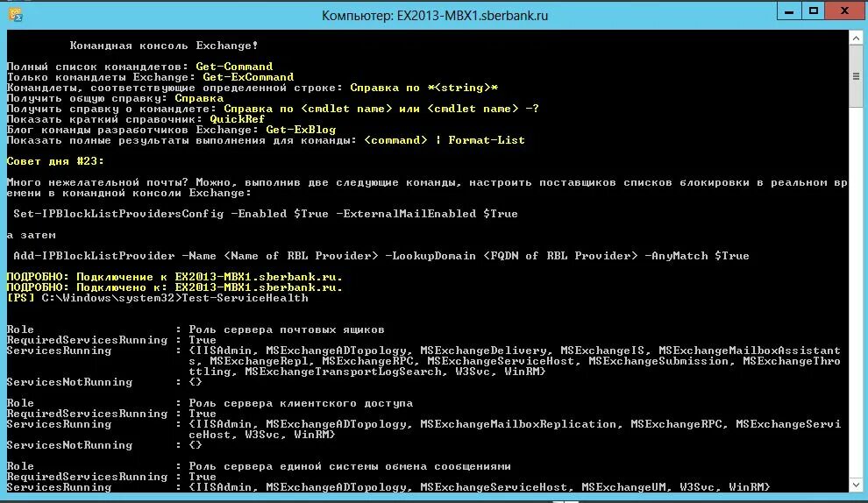The image size is (868, 503).
Task: Click the window title EX2013-MBX1.sberbank.ru
Action: [435, 16]
